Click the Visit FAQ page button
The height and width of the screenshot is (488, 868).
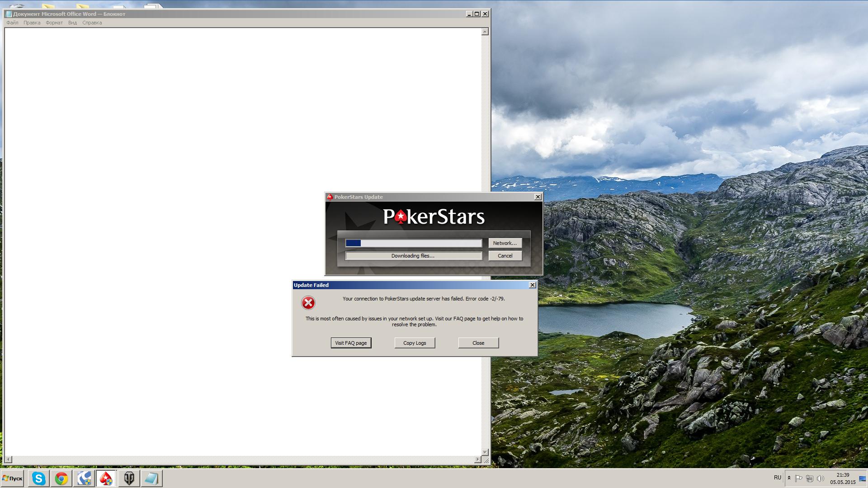pyautogui.click(x=351, y=343)
